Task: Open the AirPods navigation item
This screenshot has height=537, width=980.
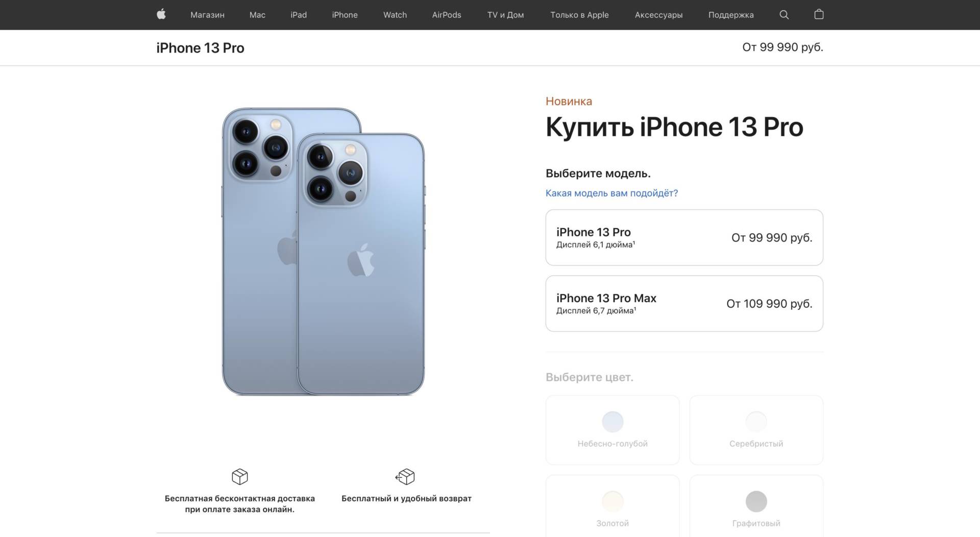Action: (x=447, y=15)
